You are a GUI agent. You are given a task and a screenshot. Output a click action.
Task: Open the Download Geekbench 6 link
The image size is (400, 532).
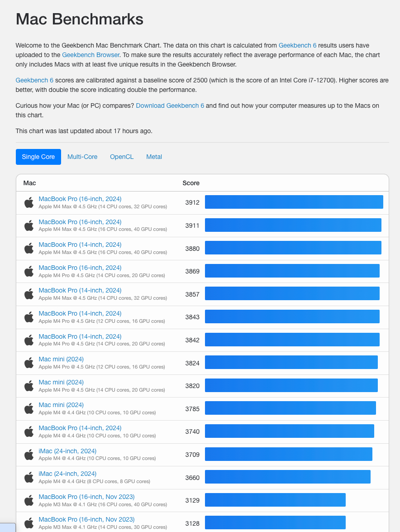tap(170, 105)
